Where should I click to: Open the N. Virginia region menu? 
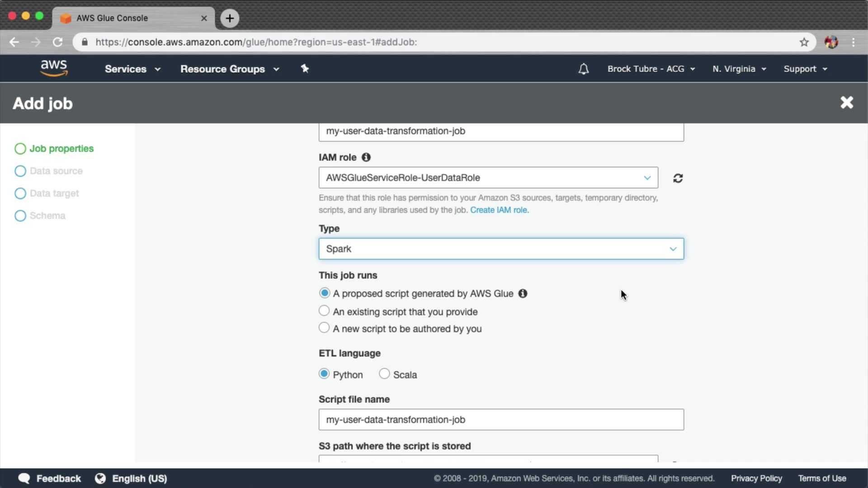739,69
